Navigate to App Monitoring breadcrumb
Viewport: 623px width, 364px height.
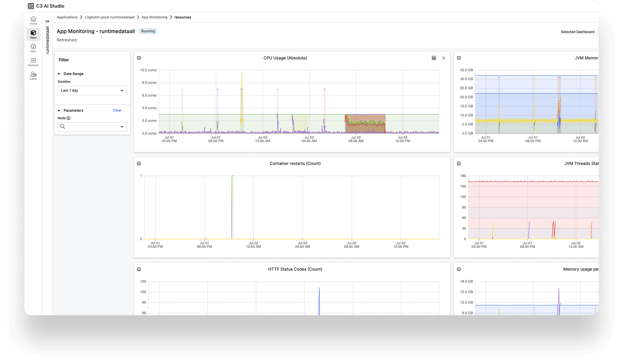coord(154,17)
